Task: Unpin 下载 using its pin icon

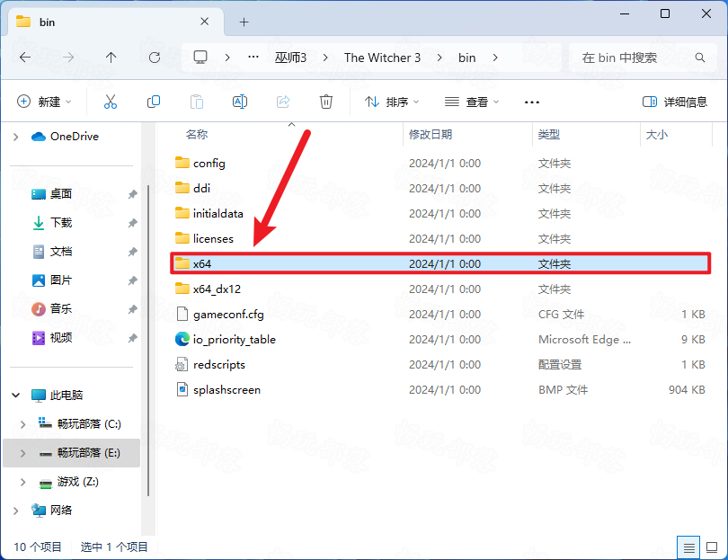Action: (133, 223)
